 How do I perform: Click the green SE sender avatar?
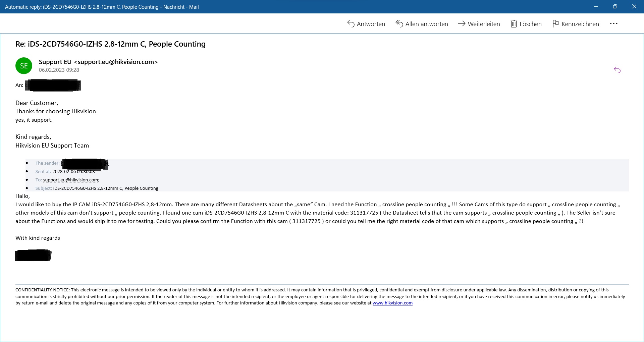(x=24, y=66)
